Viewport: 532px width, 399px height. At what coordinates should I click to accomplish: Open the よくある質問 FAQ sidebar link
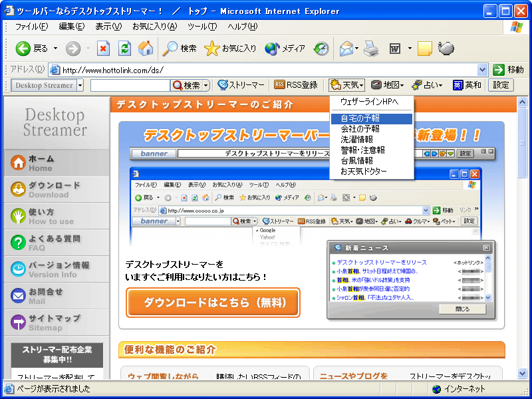[x=57, y=243]
